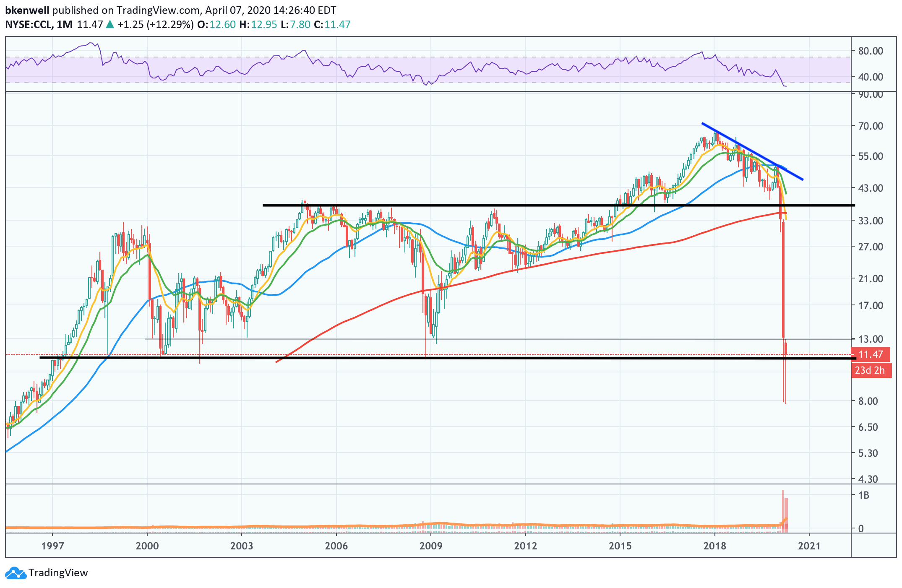
Task: Click the 70.00 label on price scale
Action: coord(870,126)
